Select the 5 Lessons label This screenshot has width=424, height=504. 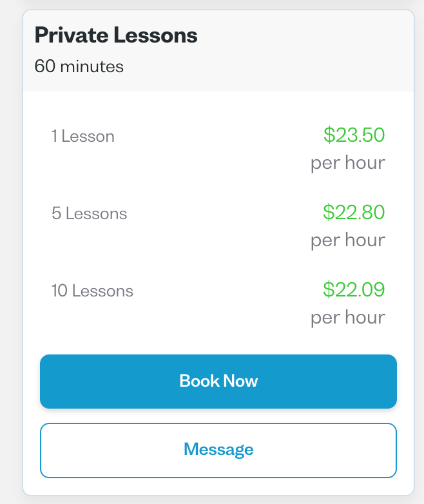pos(90,213)
